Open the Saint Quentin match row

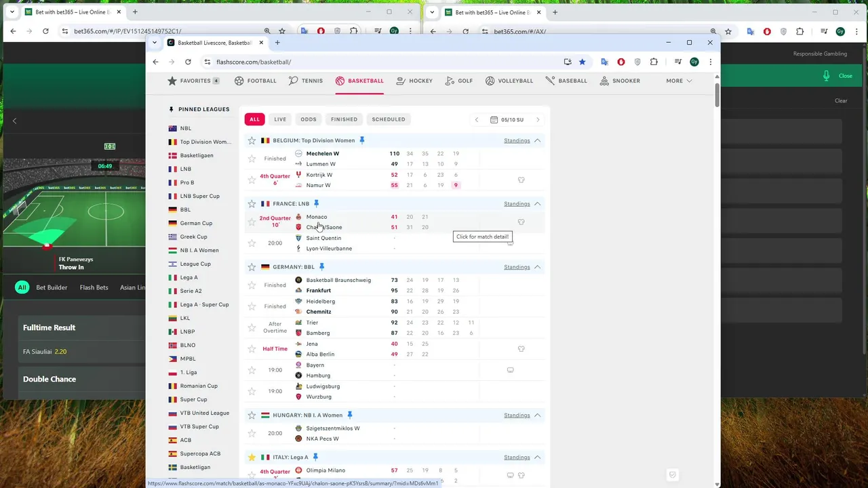(x=395, y=243)
